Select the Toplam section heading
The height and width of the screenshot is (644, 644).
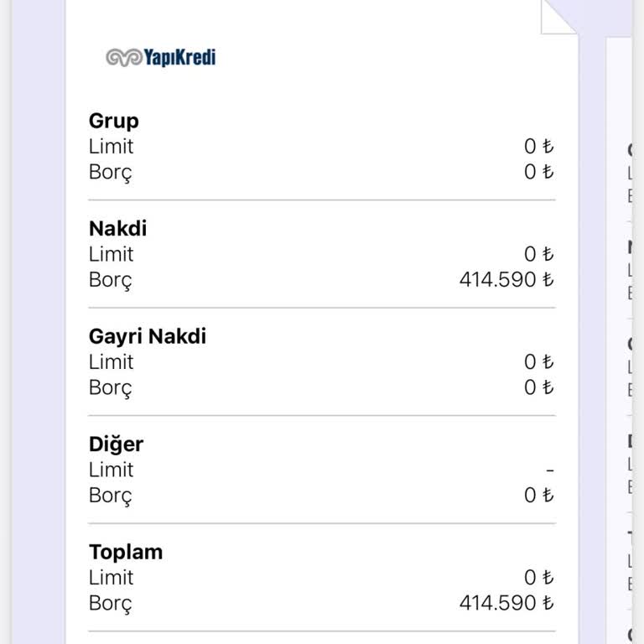point(126,552)
